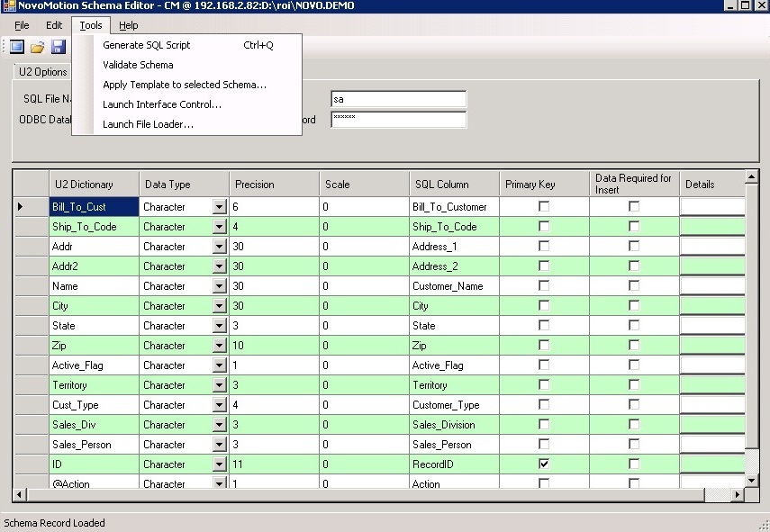Viewport: 770px width, 532px height.
Task: Click the Open folder toolbar icon
Action: coord(38,47)
